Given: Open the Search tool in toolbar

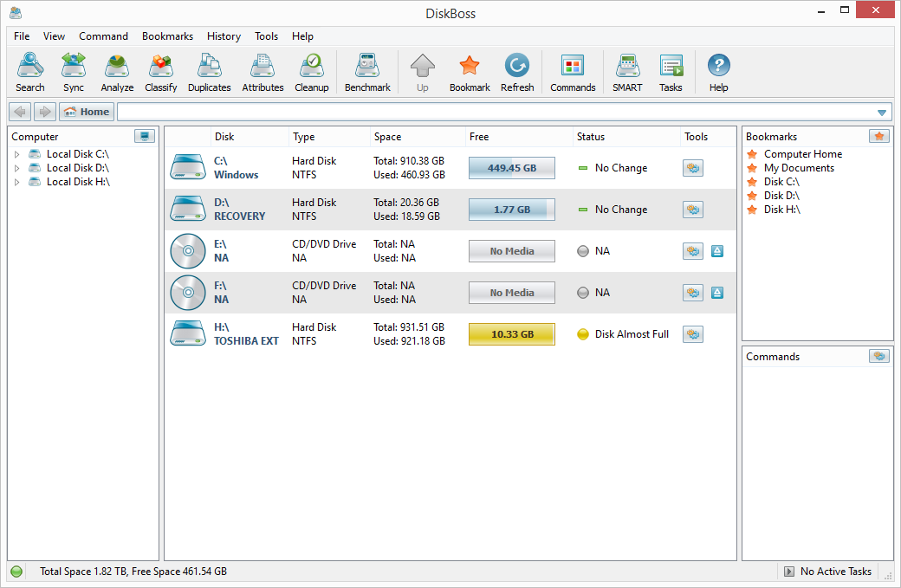Looking at the screenshot, I should coord(29,73).
